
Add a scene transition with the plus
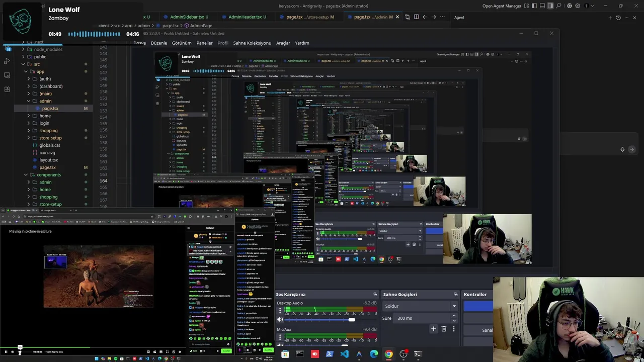point(434,329)
